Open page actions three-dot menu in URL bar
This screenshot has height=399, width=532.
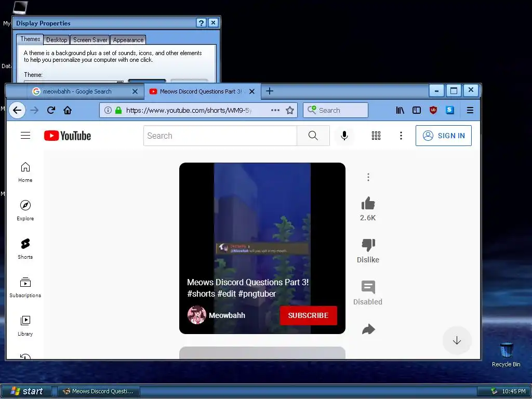pyautogui.click(x=275, y=110)
